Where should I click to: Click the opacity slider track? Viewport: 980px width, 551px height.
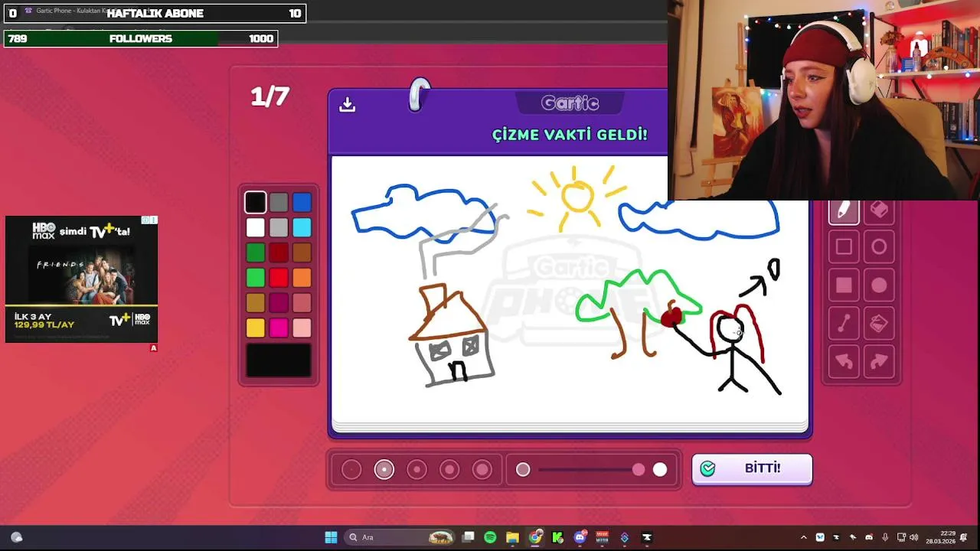tap(591, 469)
